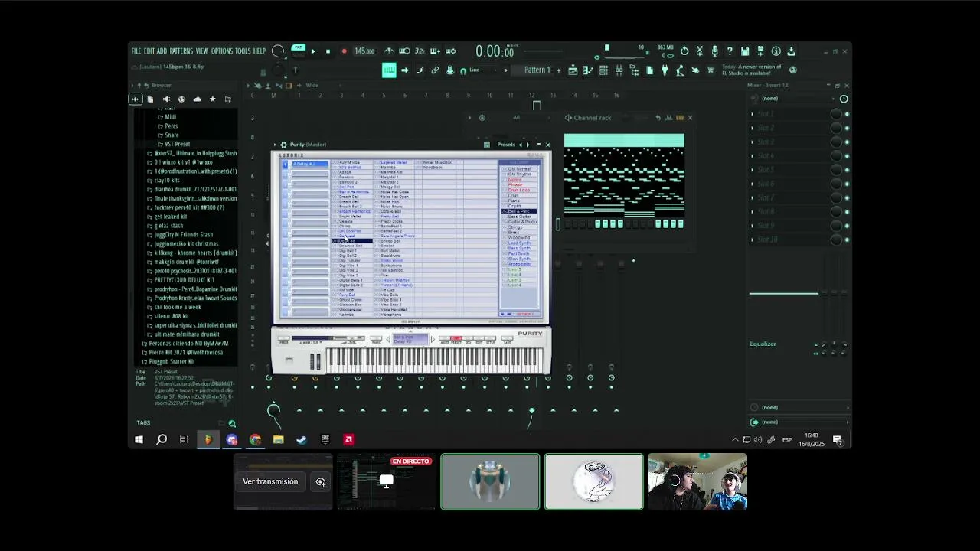Click the mixer clock icon beside the (none) selector
Screen dimensions: 980x551
point(844,99)
